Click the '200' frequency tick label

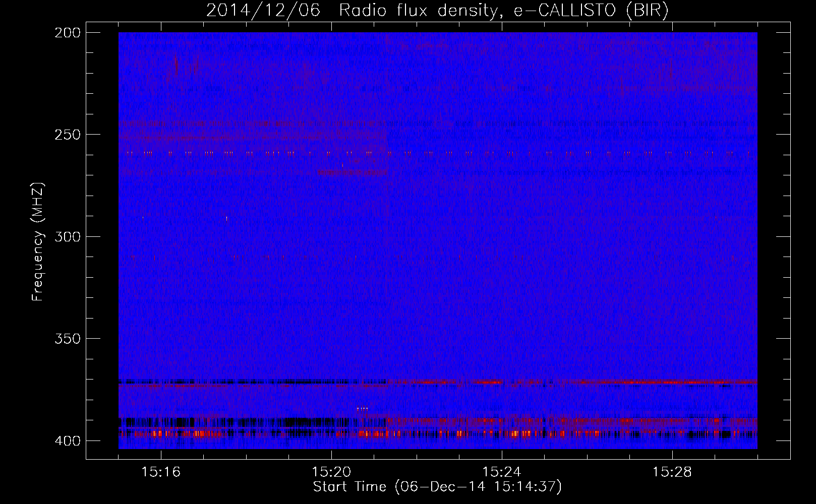click(67, 33)
